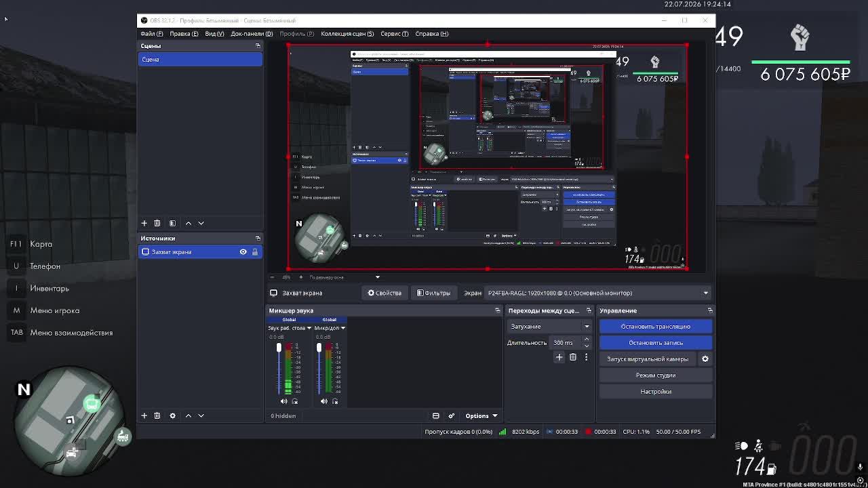Screen dimensions: 868x488
Task: Open transition three-dot options
Action: [x=586, y=357]
